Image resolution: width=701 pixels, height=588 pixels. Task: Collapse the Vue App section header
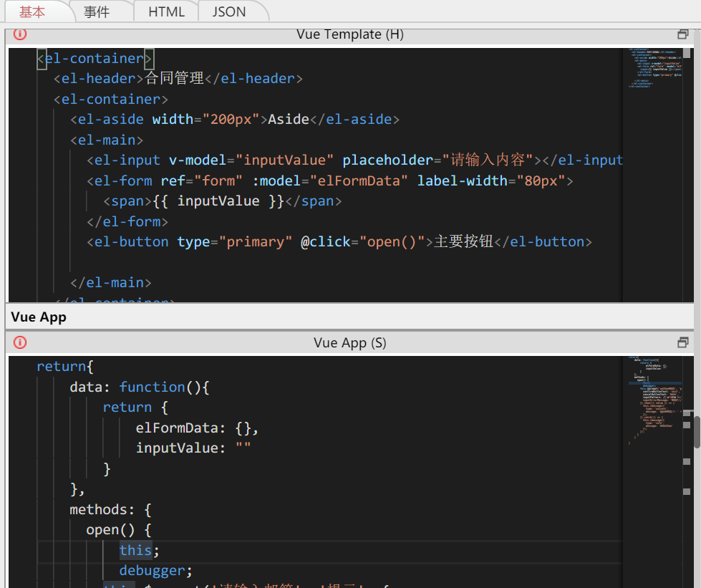click(x=39, y=317)
